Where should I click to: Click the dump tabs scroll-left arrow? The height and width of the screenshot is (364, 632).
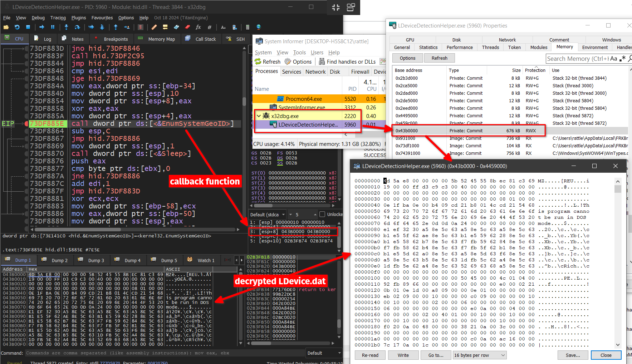pyautogui.click(x=236, y=260)
